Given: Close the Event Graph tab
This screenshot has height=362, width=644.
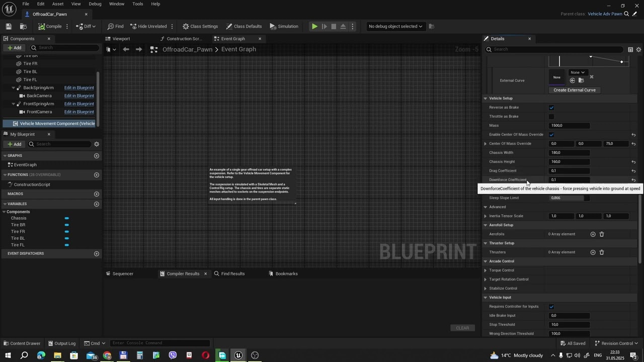Looking at the screenshot, I should (x=260, y=39).
